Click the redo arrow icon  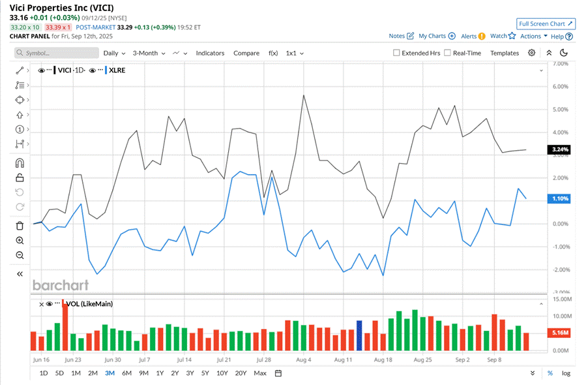pos(20,207)
